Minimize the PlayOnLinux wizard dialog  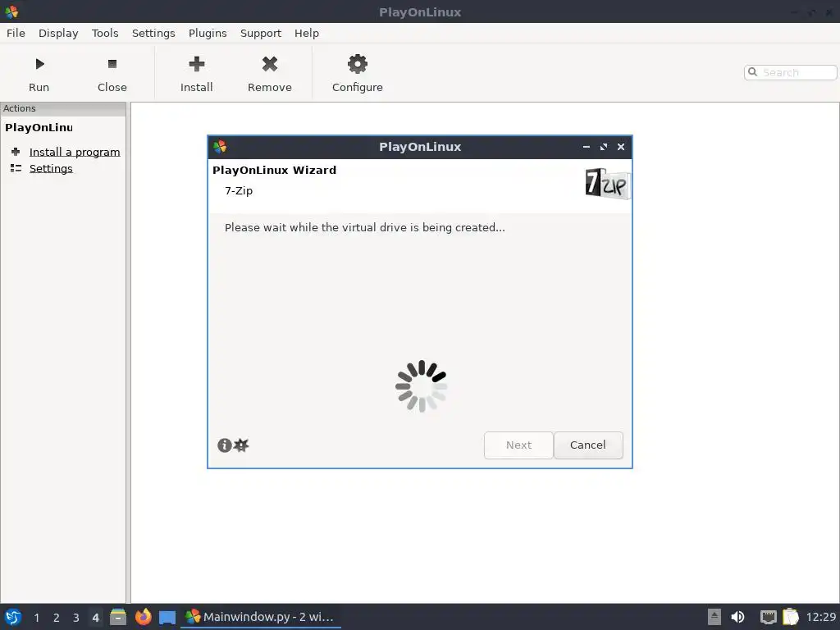(x=586, y=147)
